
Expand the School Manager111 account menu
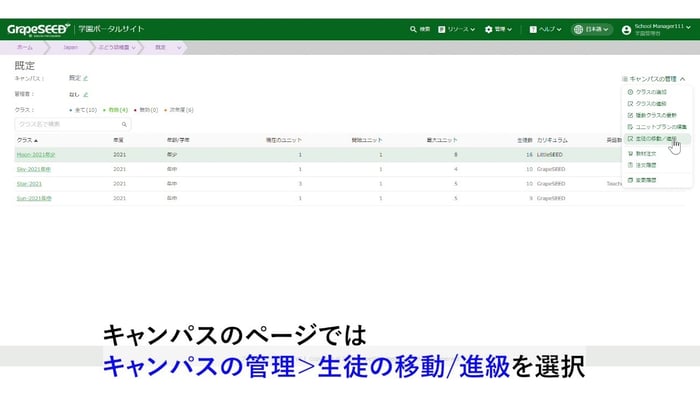pyautogui.click(x=662, y=29)
